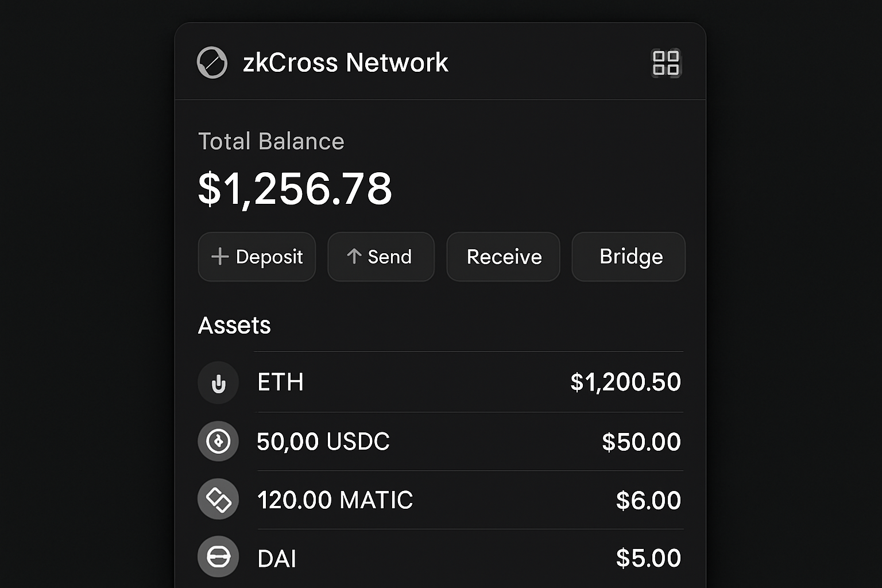Click the Assets section header

(x=234, y=325)
